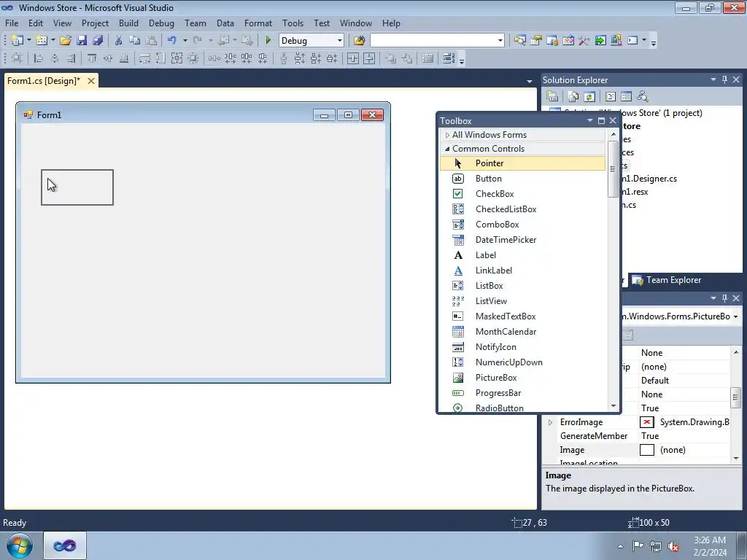Select the Form1.cs [Design]* document tab
Viewport: 747px width, 560px height.
(44, 81)
